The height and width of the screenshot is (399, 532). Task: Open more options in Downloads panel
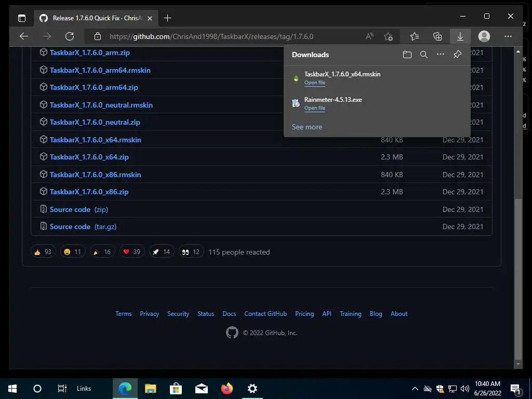(x=441, y=54)
